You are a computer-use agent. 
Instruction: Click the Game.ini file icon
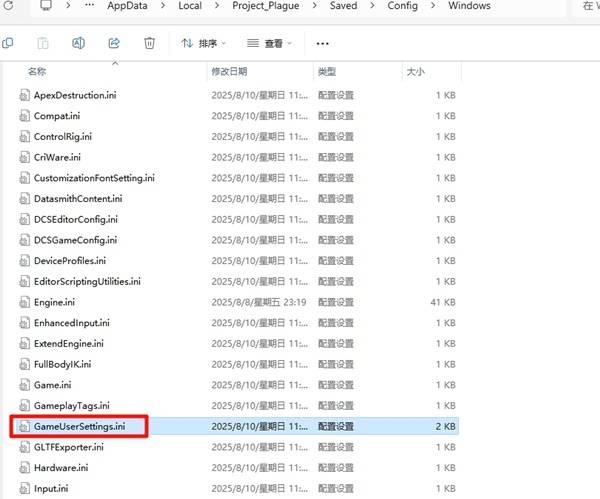[26, 385]
